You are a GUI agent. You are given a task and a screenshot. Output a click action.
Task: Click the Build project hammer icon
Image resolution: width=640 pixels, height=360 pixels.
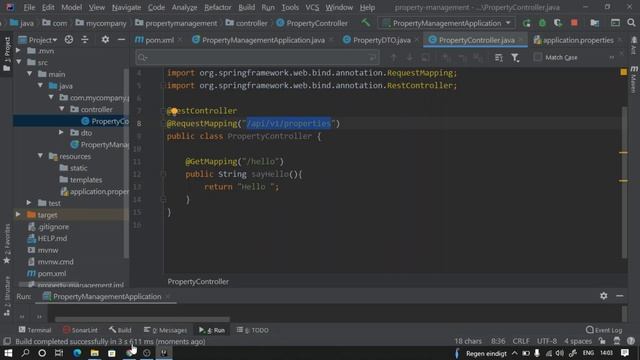[x=366, y=23]
